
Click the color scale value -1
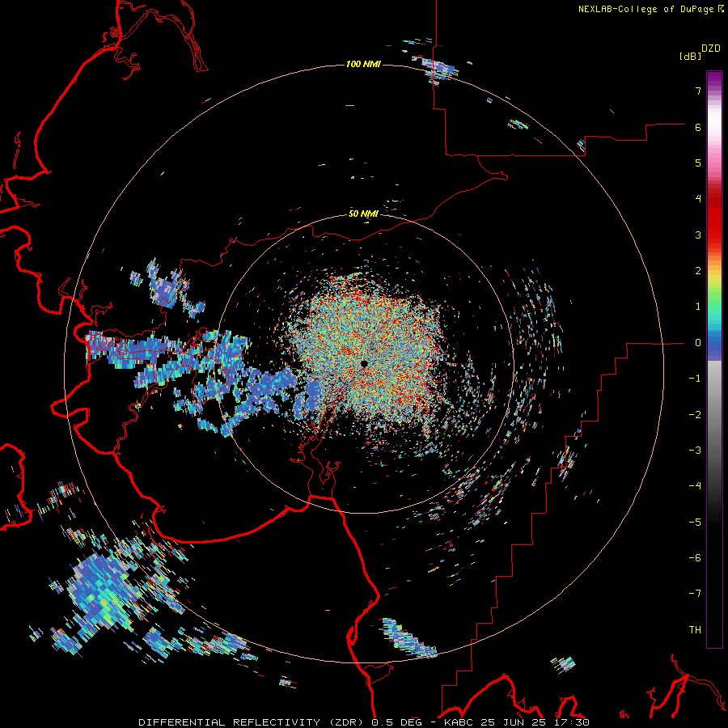(695, 379)
